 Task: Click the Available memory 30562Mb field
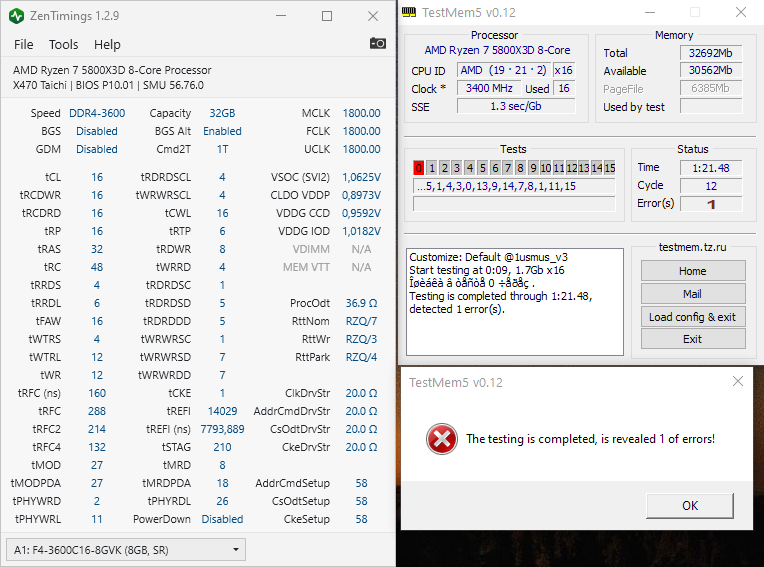point(711,70)
